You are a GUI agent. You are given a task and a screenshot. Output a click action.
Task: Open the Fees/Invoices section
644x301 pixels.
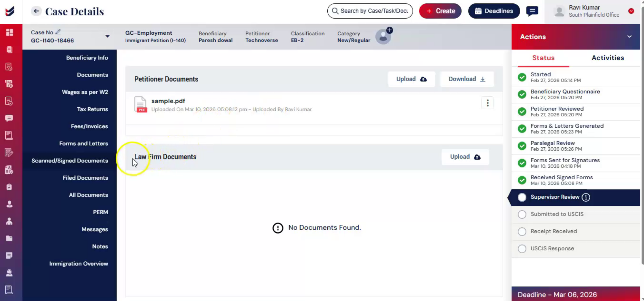coord(89,126)
